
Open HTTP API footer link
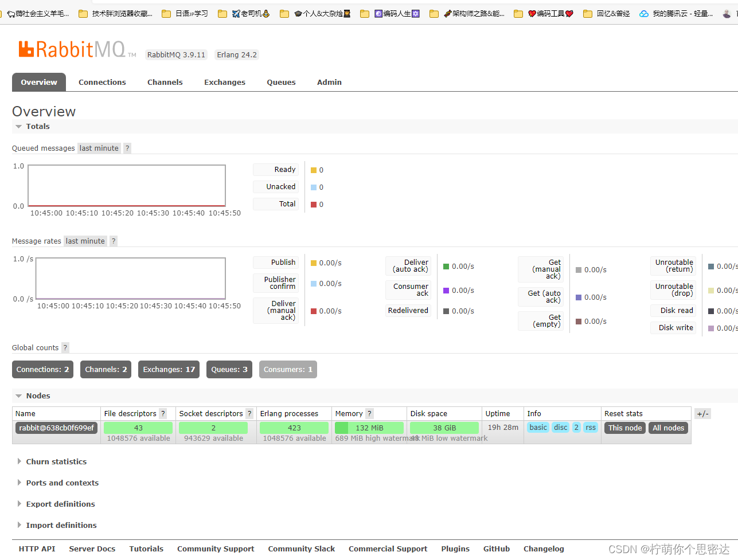(37, 549)
